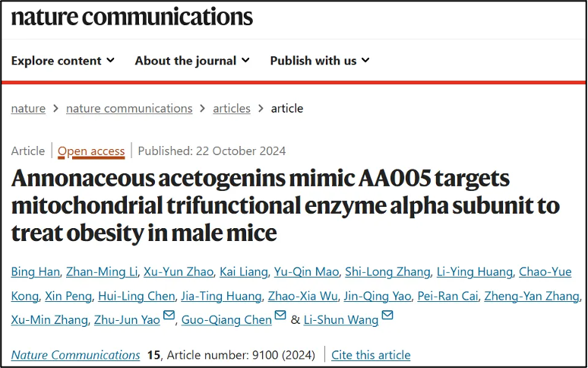This screenshot has width=588, height=368.
Task: Click the mail icon after Li-Shun Wang
Action: 387,316
